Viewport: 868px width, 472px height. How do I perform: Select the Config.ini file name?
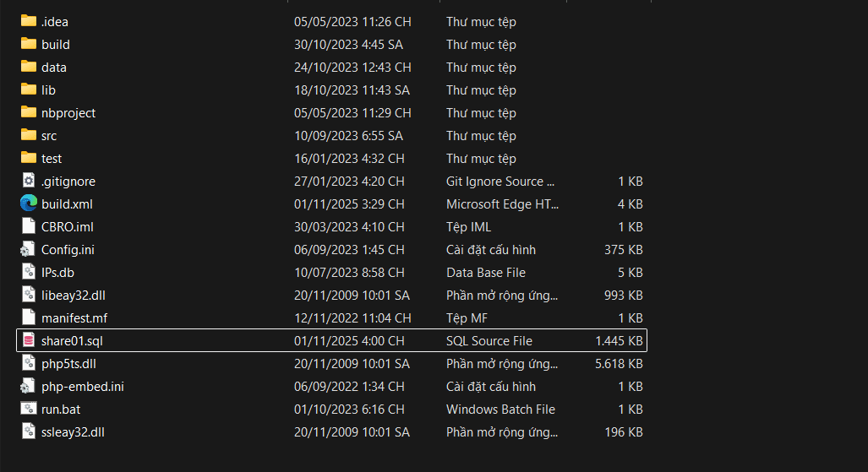(x=68, y=250)
